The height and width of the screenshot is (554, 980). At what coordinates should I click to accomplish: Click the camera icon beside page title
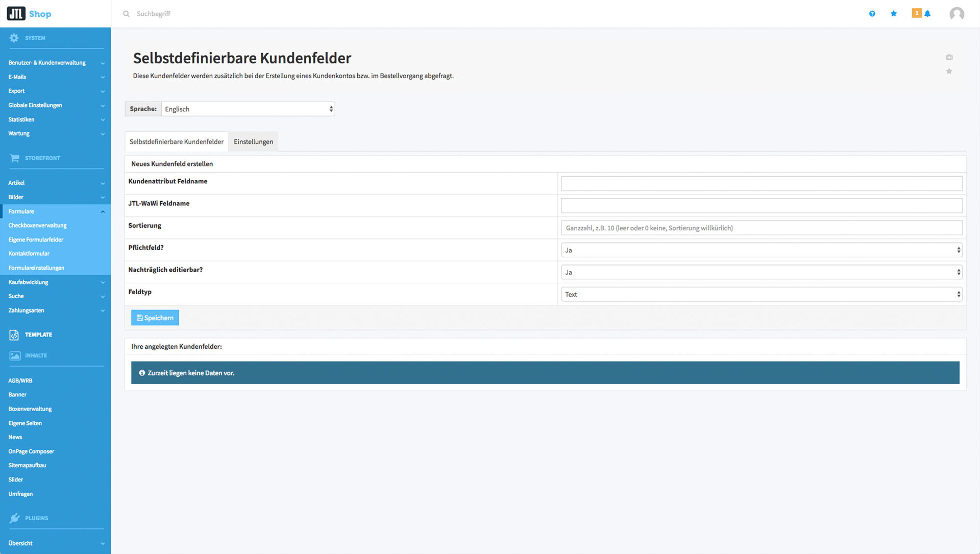[x=949, y=57]
